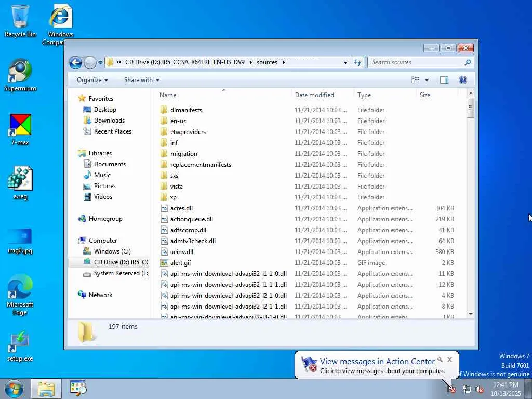The image size is (532, 399).
Task: Select Recent Places in navigation pane
Action: (112, 131)
